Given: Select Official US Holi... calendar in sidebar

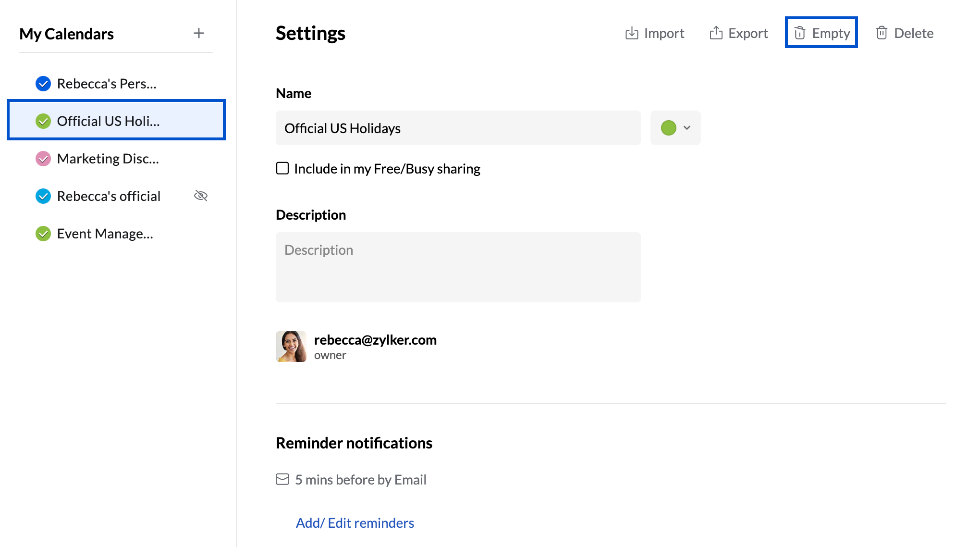Looking at the screenshot, I should point(108,121).
